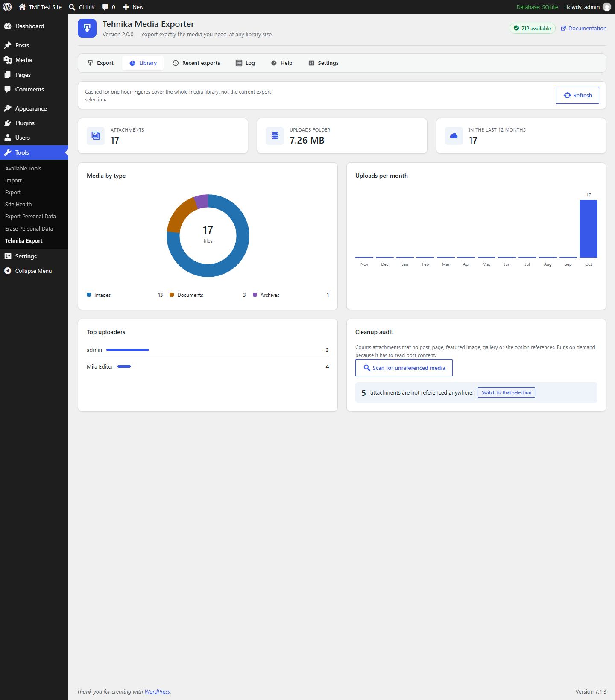Click the October bar in uploads chart
Image resolution: width=615 pixels, height=700 pixels.
tap(589, 228)
